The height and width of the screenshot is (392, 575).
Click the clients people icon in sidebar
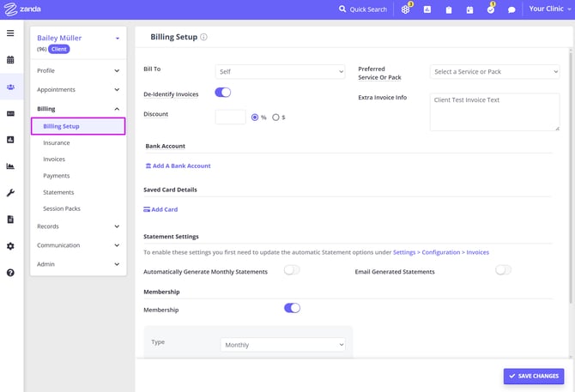point(10,87)
